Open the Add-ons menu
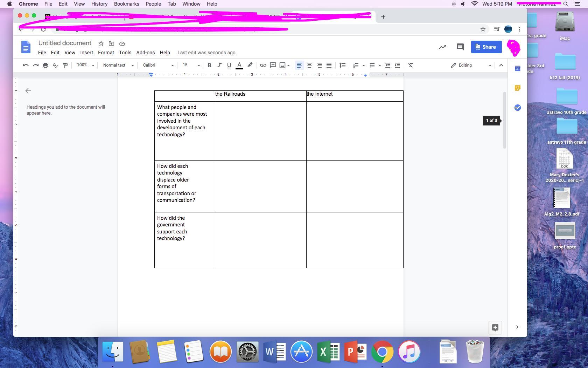588x368 pixels. 146,53
